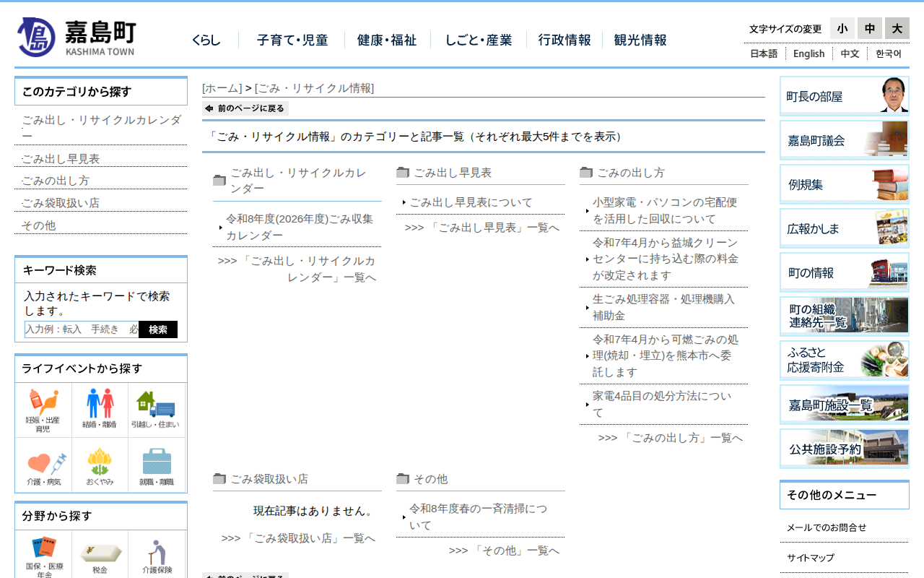The height and width of the screenshot is (578, 924).
Task: Set font size to 小
Action: (x=842, y=29)
